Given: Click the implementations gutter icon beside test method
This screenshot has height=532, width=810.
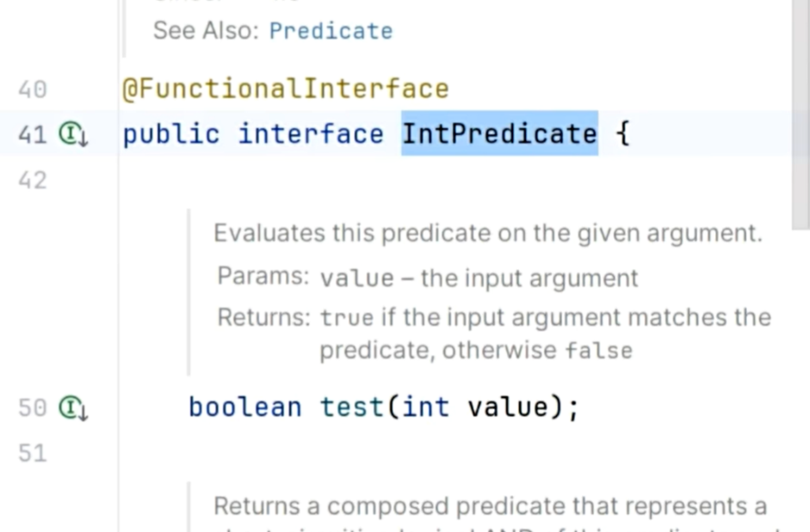Looking at the screenshot, I should [73, 408].
